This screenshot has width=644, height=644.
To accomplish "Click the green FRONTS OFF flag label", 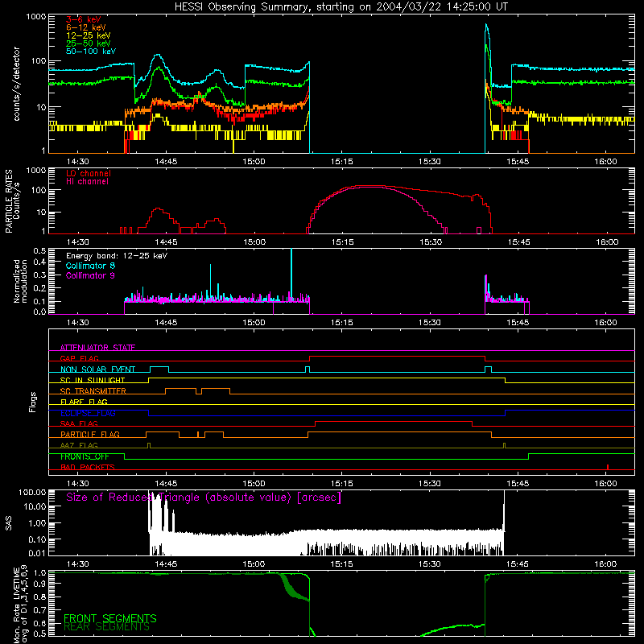I will 85,456.
